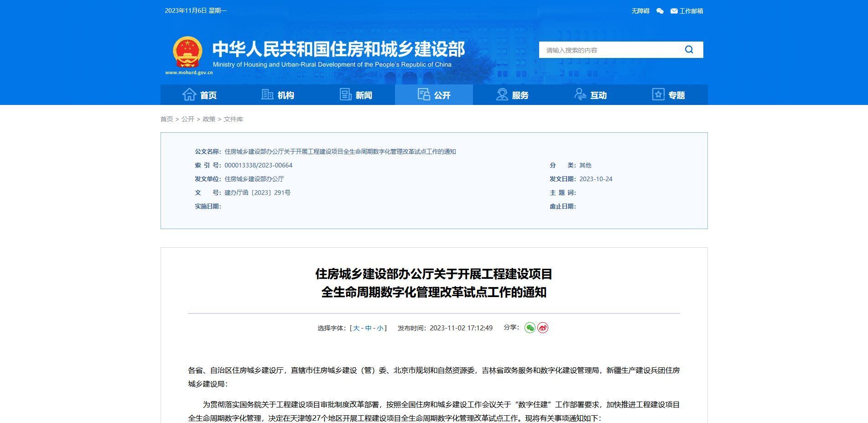
Task: Open the 首页 navigation tab
Action: (x=199, y=95)
